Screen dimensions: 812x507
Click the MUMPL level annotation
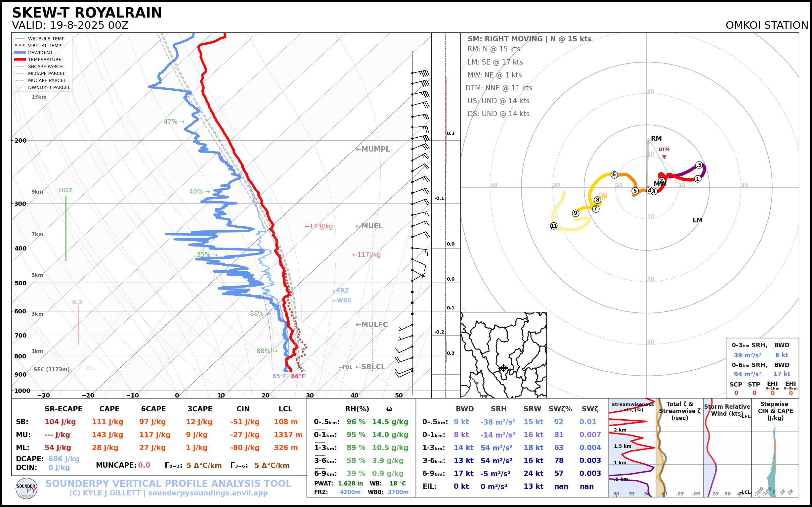[373, 149]
